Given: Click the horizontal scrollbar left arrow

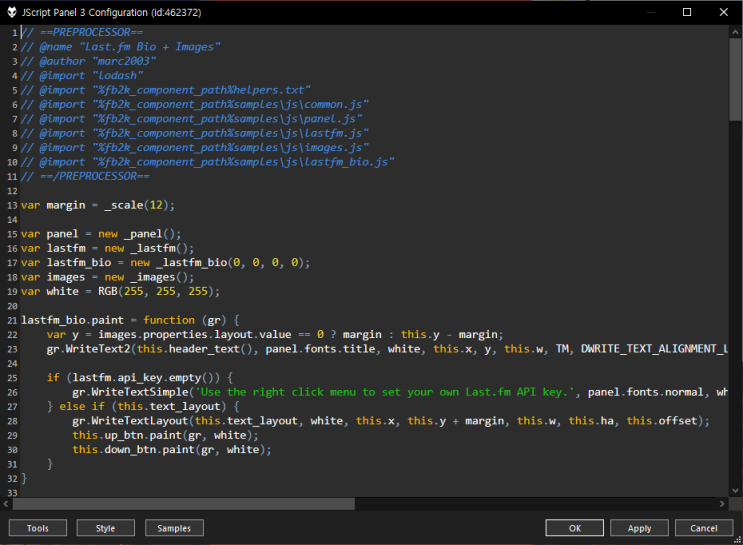Looking at the screenshot, I should point(6,504).
